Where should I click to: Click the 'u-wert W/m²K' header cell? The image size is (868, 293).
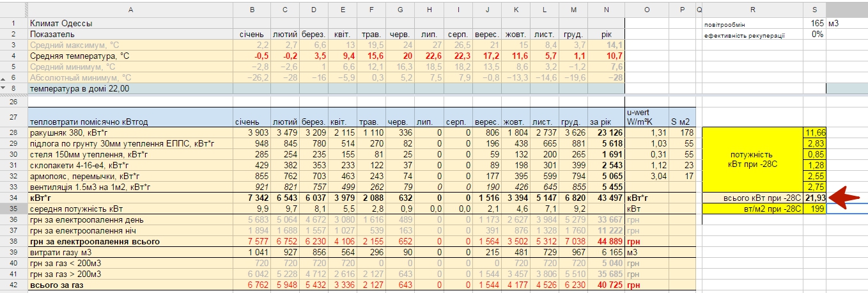pos(646,116)
